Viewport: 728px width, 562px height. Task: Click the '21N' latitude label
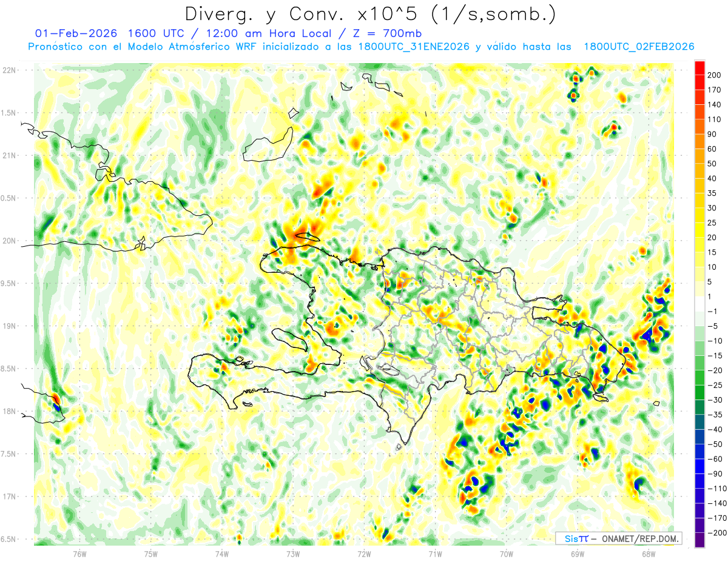(x=9, y=156)
